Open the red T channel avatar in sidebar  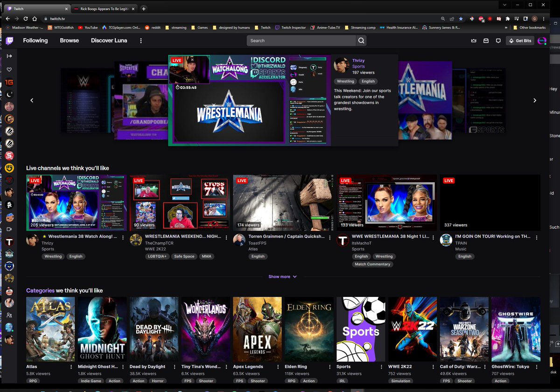click(9, 241)
